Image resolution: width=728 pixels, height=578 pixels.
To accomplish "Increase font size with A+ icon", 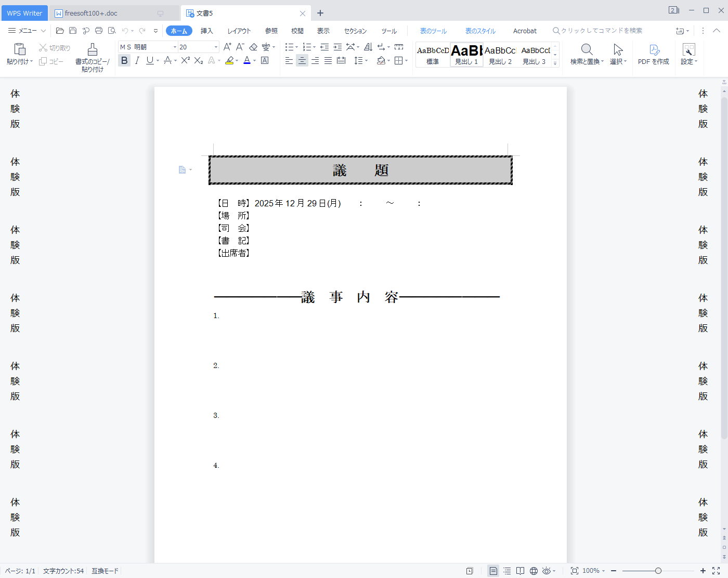I will [x=227, y=47].
